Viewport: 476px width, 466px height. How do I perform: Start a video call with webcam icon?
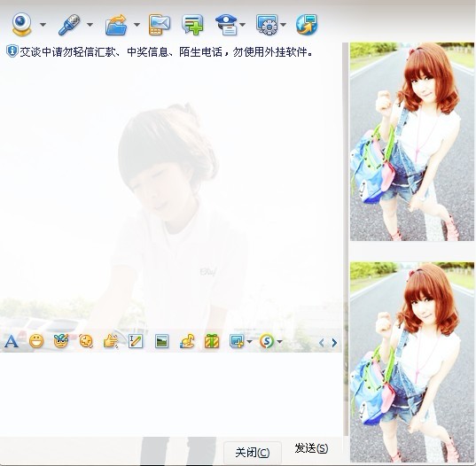(21, 24)
